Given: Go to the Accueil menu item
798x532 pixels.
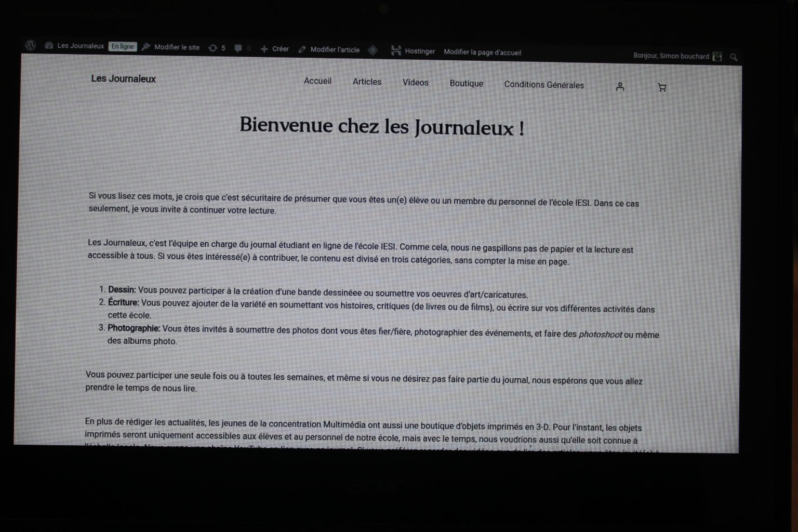Looking at the screenshot, I should pos(317,81).
